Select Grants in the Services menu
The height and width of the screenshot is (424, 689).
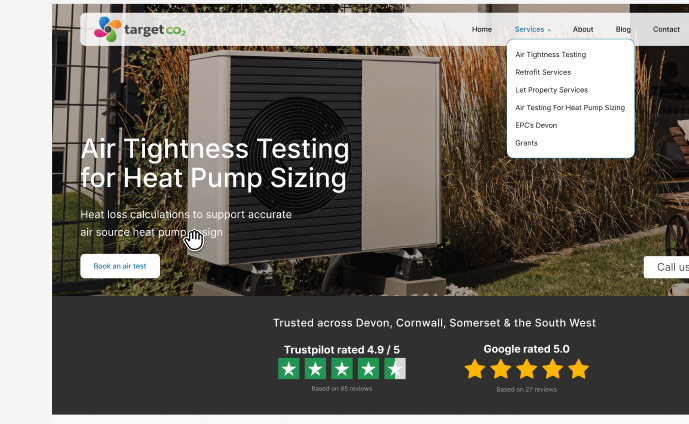(x=526, y=143)
